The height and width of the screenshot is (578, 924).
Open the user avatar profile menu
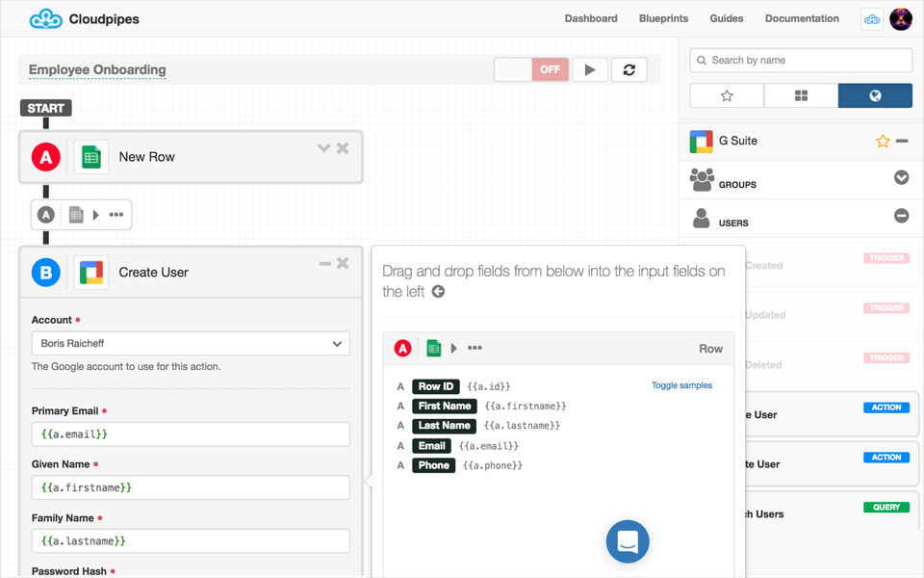901,19
